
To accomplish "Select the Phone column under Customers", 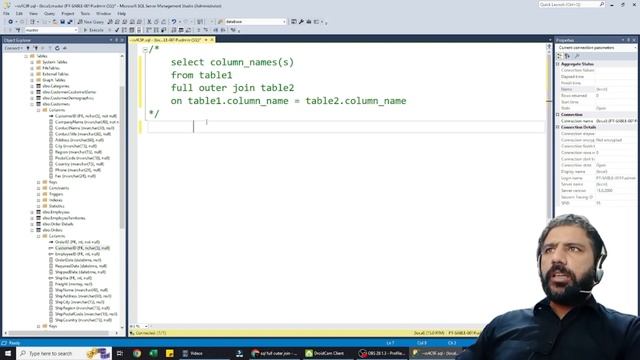I will pyautogui.click(x=78, y=170).
